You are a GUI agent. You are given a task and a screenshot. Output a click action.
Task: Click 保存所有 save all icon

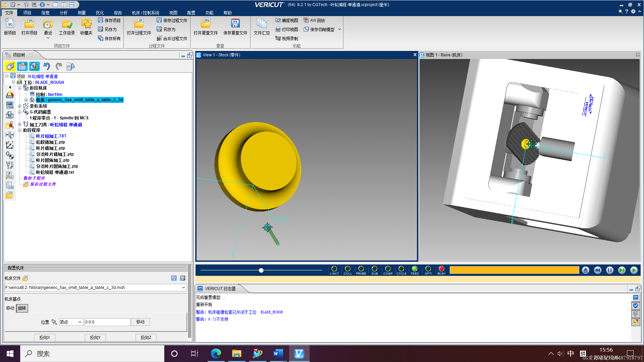(x=100, y=38)
